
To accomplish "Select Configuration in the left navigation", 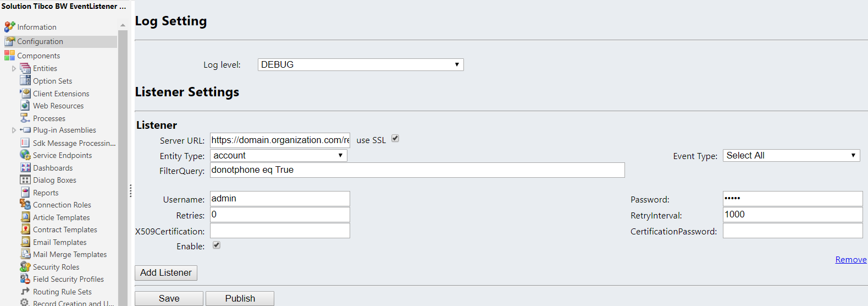I will 40,41.
